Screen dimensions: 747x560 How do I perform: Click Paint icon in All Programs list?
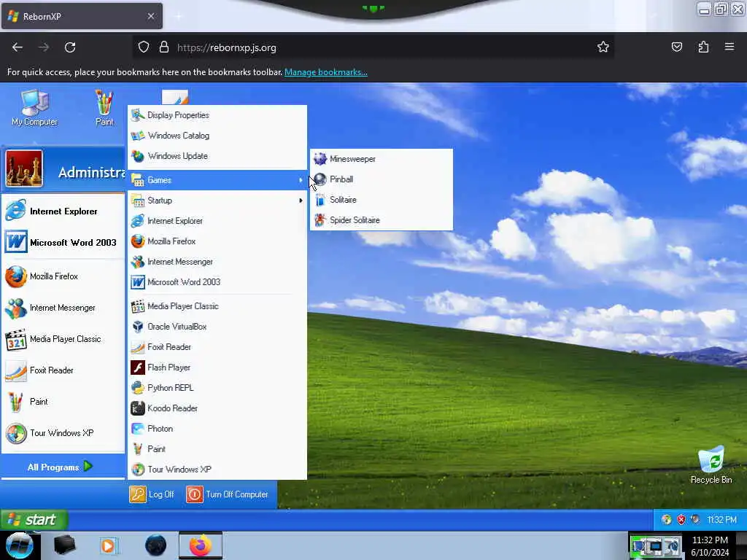(138, 449)
